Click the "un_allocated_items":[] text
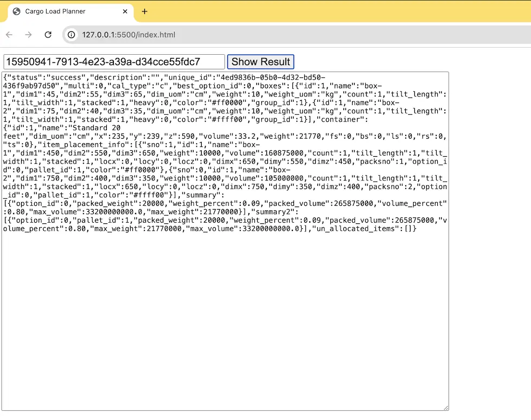The width and height of the screenshot is (531, 420). pos(362,229)
